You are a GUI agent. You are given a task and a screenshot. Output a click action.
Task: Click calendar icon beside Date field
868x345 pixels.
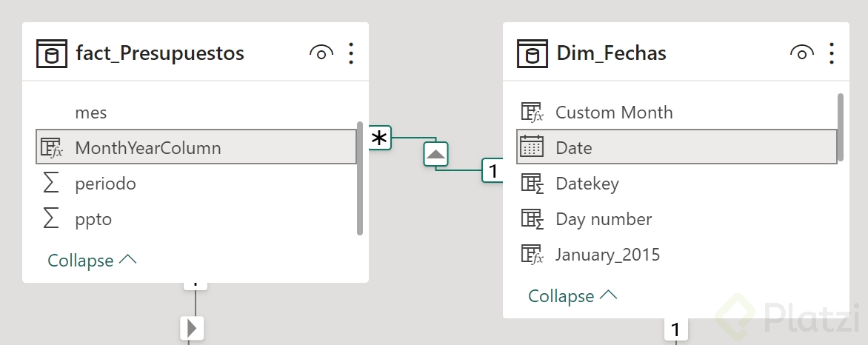[532, 147]
